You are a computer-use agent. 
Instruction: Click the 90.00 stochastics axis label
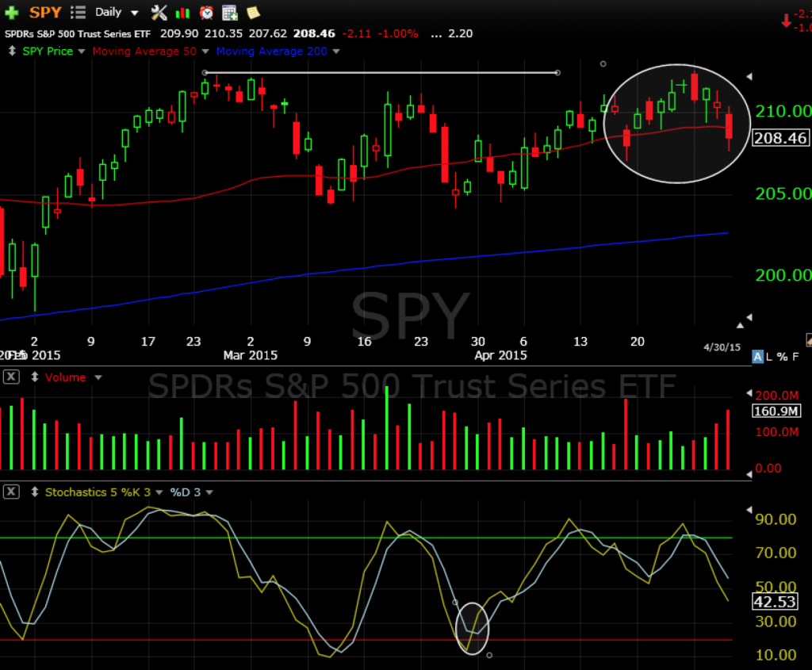click(x=776, y=519)
